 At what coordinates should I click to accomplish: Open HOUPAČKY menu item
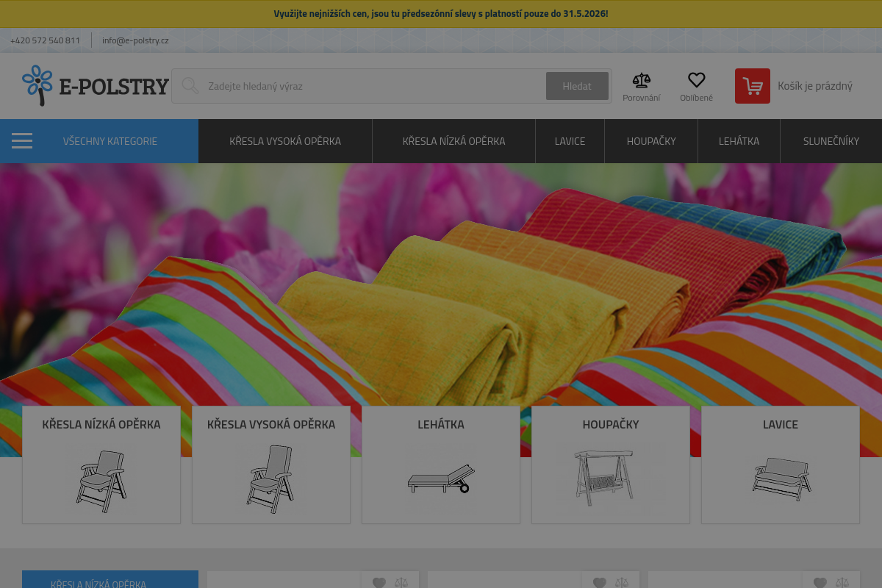651,141
